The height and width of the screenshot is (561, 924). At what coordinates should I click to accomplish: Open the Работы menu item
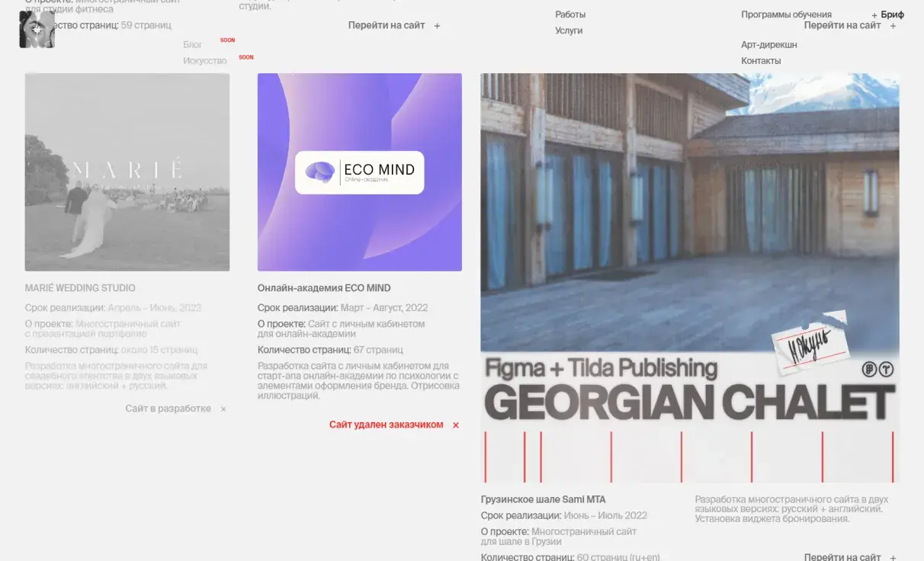[x=570, y=14]
